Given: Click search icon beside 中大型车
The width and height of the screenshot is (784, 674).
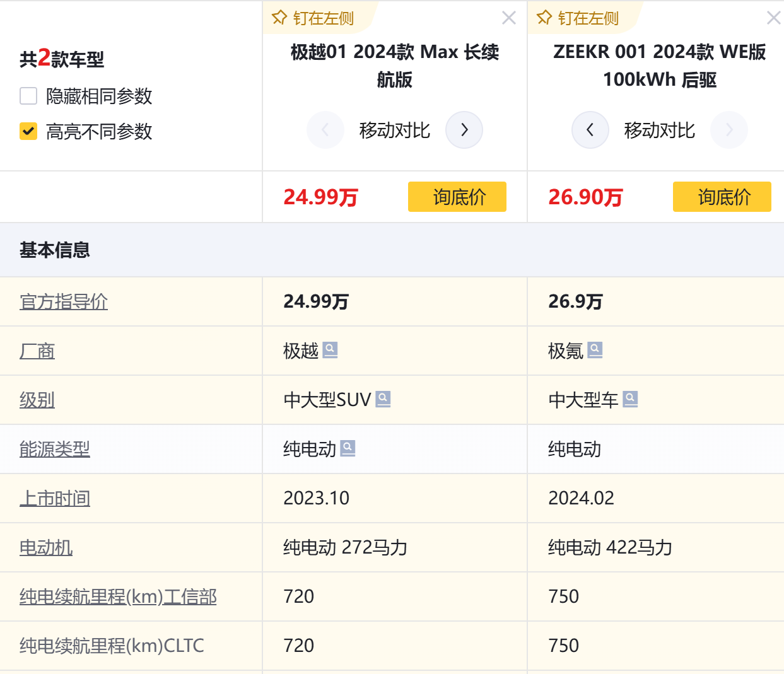Looking at the screenshot, I should click(x=630, y=399).
